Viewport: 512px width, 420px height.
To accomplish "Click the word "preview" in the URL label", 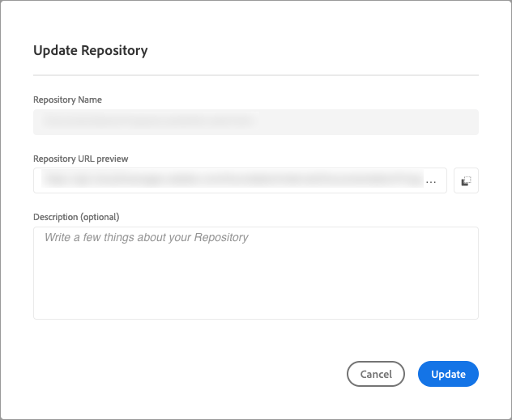I will [x=112, y=159].
